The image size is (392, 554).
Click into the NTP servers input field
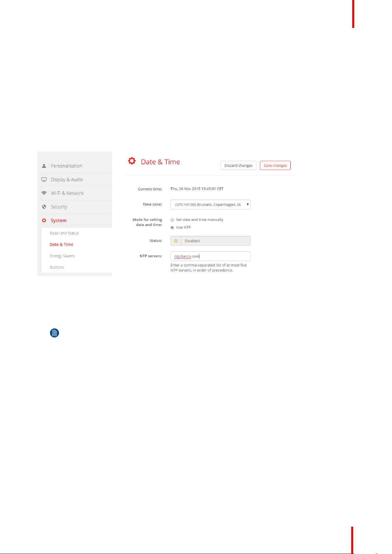coord(210,256)
